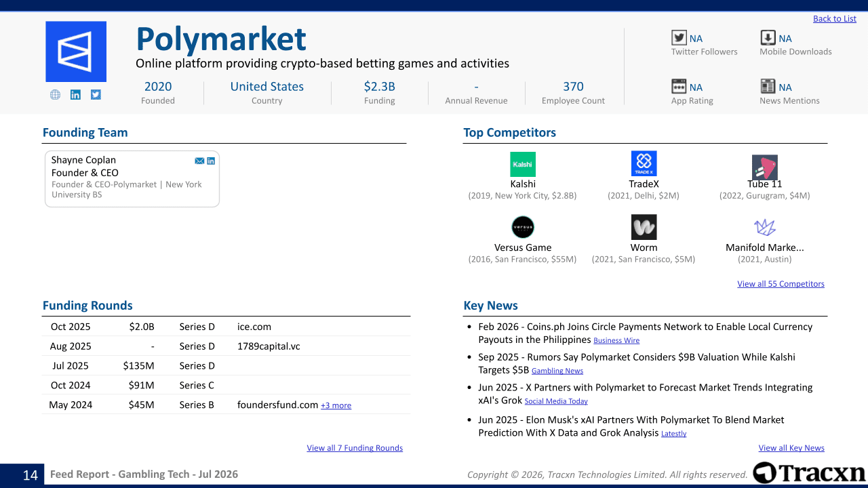Open Worm competitor logo
The image size is (868, 488).
click(644, 227)
